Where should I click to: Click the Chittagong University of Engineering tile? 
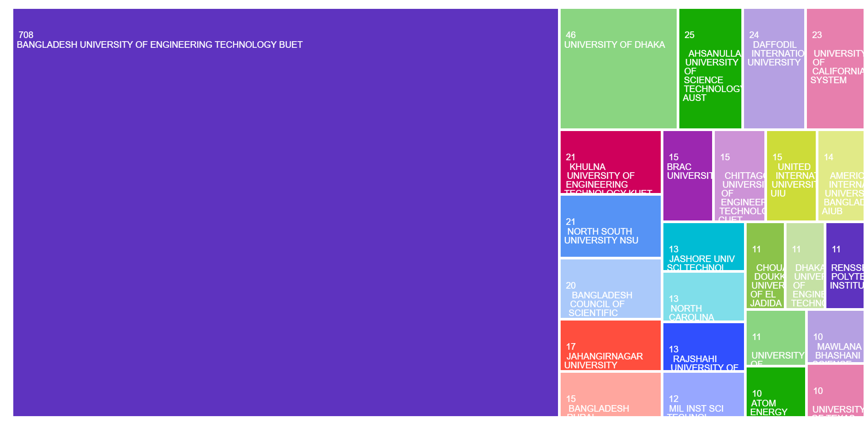click(739, 175)
